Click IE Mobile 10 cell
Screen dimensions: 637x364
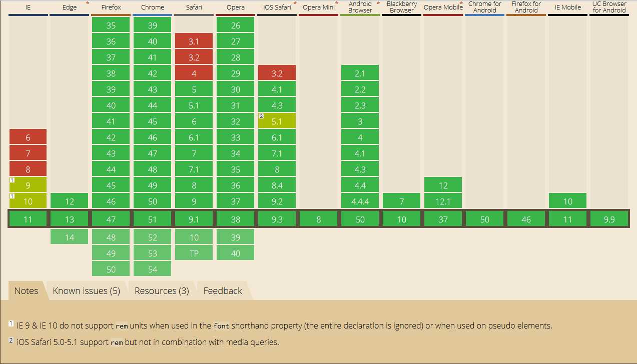tap(568, 201)
